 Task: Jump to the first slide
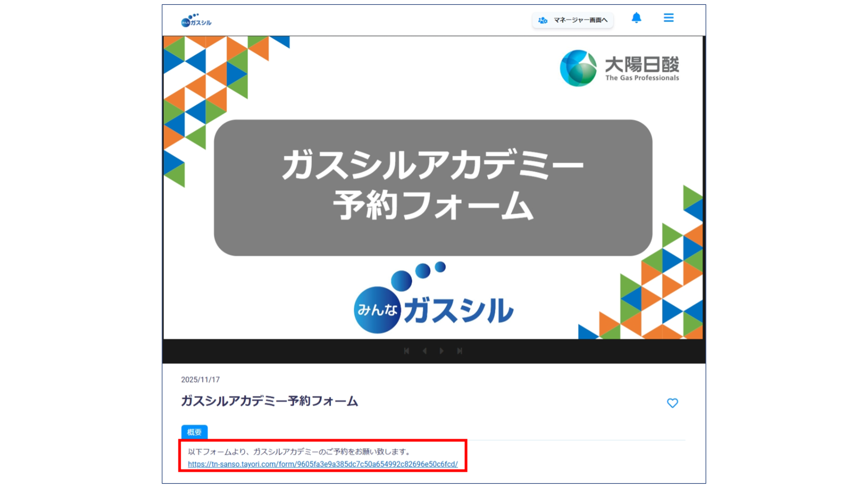406,351
